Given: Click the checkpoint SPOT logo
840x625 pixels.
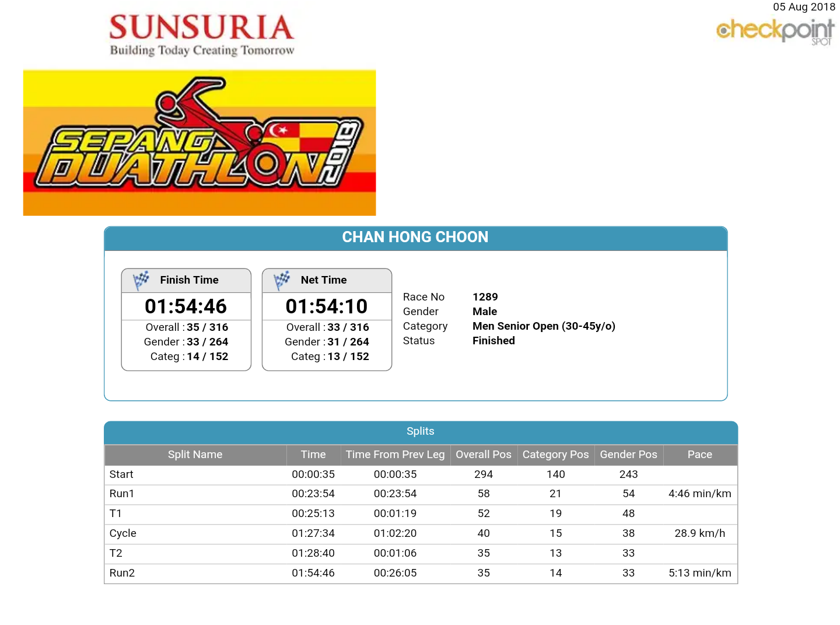Looking at the screenshot, I should [x=775, y=32].
